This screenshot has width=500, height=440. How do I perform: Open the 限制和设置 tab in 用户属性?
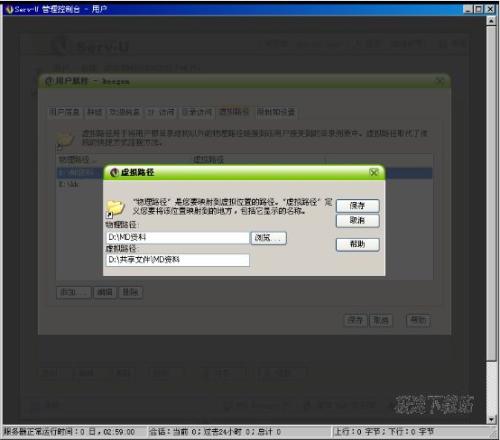276,112
